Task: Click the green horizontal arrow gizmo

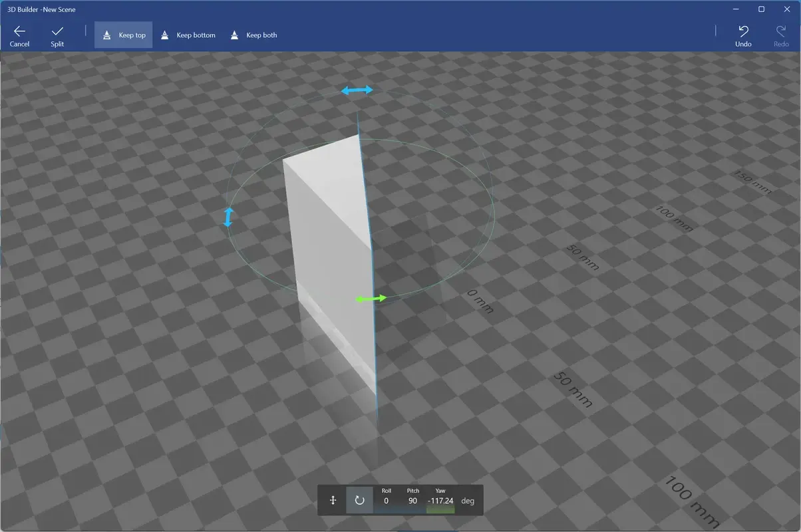Action: pos(371,298)
